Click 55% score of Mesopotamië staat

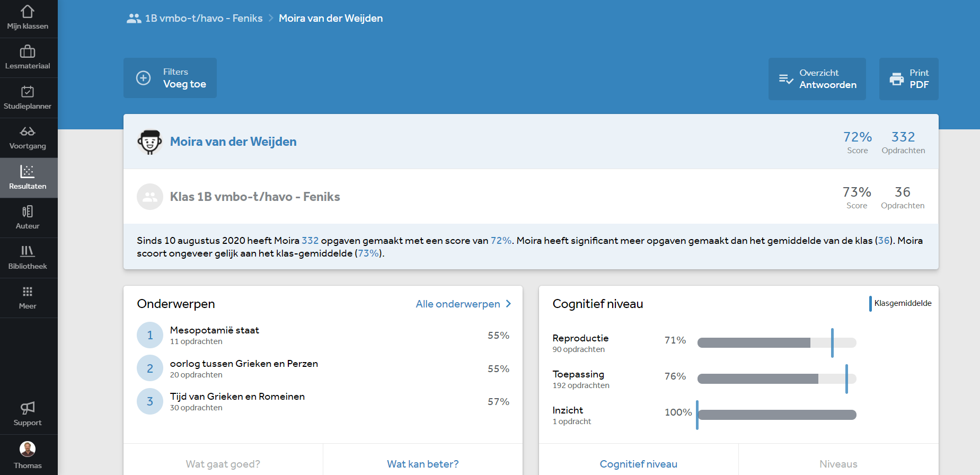tap(498, 336)
